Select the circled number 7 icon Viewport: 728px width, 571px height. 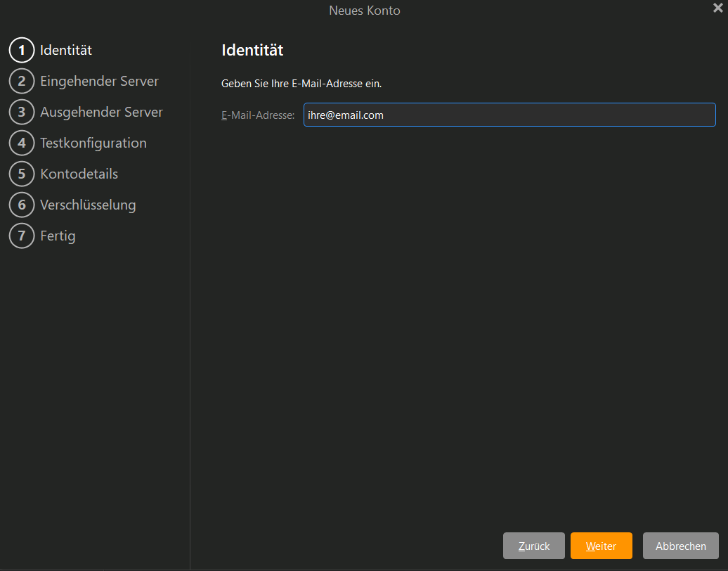pos(22,236)
